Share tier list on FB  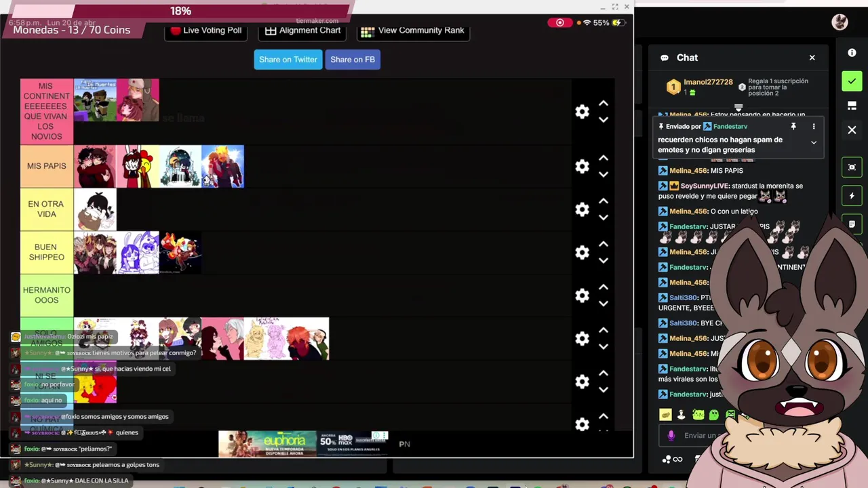click(x=353, y=60)
